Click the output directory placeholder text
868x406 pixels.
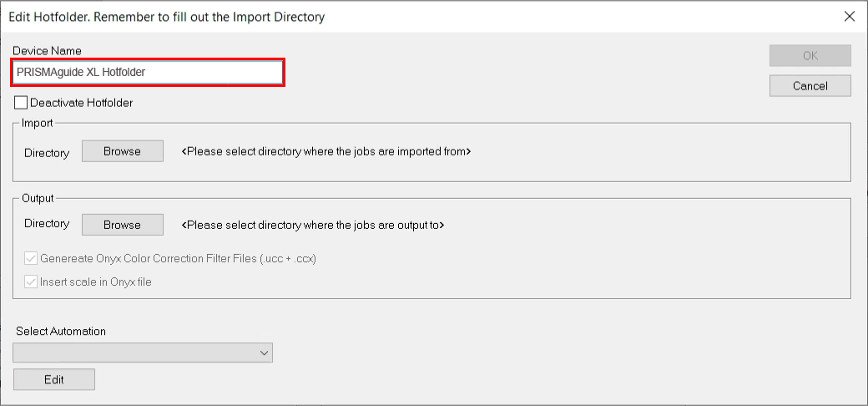click(313, 225)
